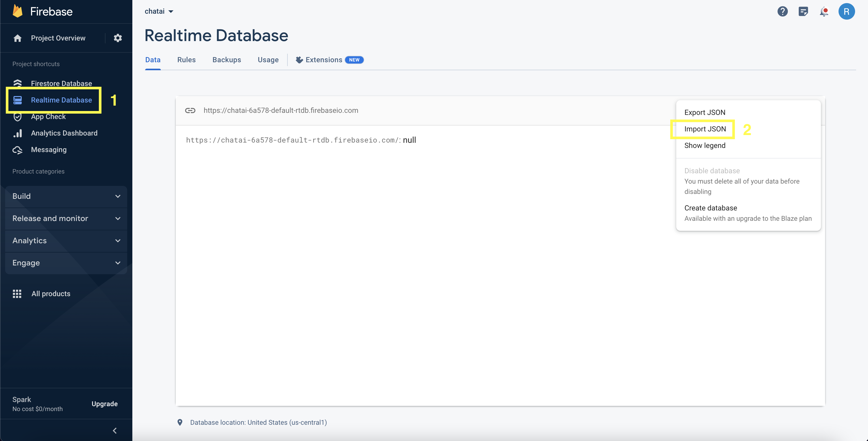The width and height of the screenshot is (868, 441).
Task: Open Project Overview link
Action: pos(58,38)
